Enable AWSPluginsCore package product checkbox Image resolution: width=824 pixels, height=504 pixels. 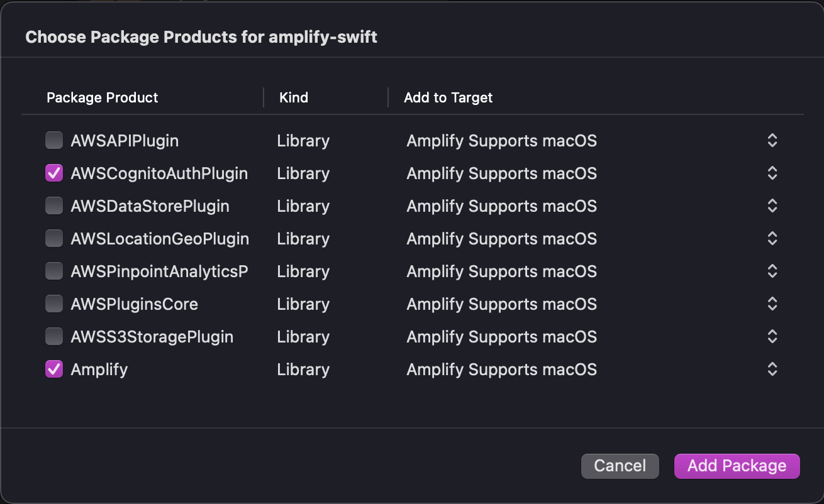click(54, 304)
